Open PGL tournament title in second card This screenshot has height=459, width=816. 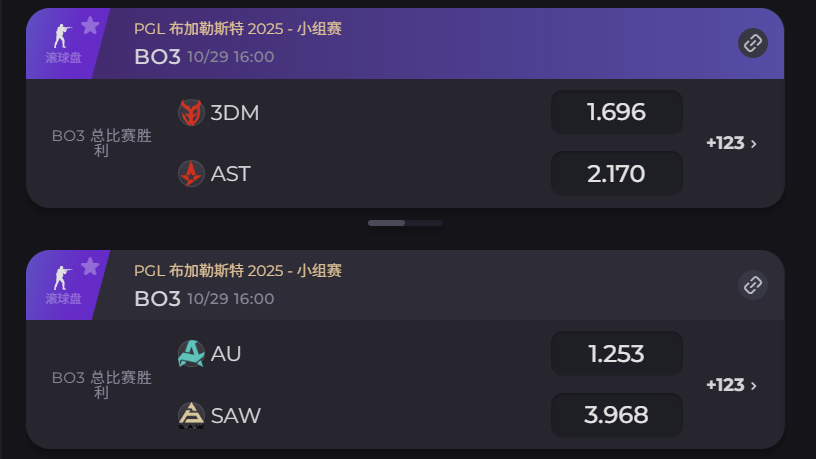tap(238, 271)
